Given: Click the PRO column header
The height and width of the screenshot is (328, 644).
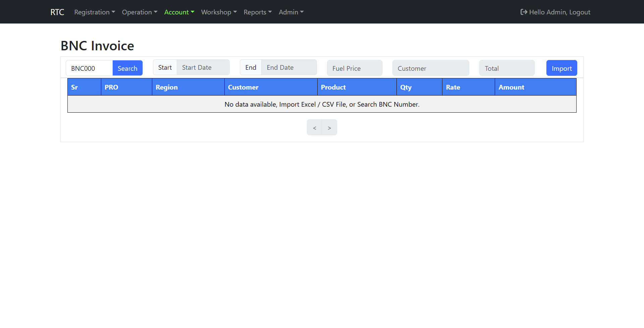Looking at the screenshot, I should pos(111,87).
